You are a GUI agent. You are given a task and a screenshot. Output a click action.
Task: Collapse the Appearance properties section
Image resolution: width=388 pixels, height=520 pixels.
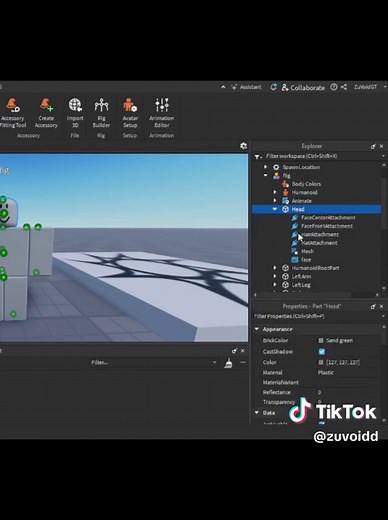tap(257, 329)
